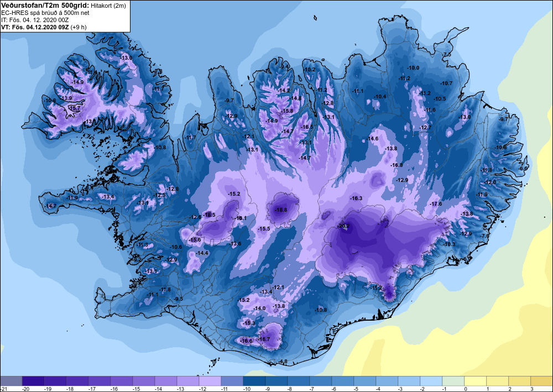Viewport: 553px width, 392px height.
Task: Click the -15.3 temperature value on the map
Action: (249, 323)
